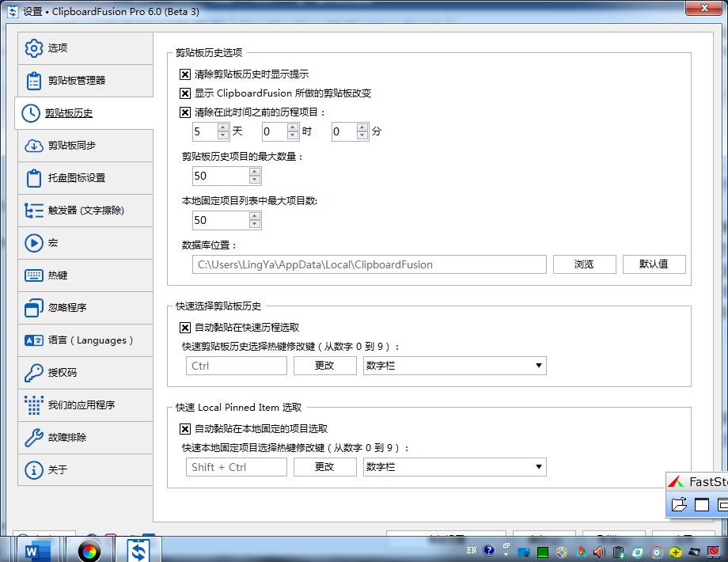
Task: Toggle 清除剪贴板历史时显示提示 checkbox
Action: (185, 74)
